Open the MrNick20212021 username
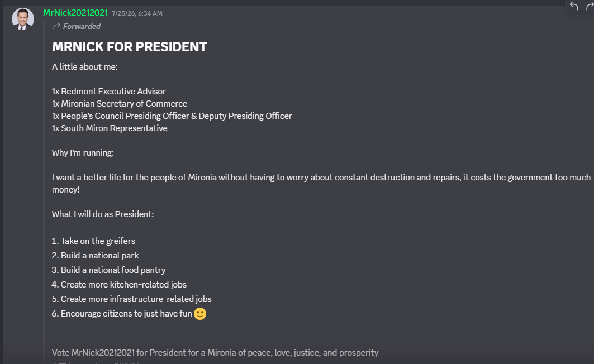The width and height of the screenshot is (594, 364). 75,13
